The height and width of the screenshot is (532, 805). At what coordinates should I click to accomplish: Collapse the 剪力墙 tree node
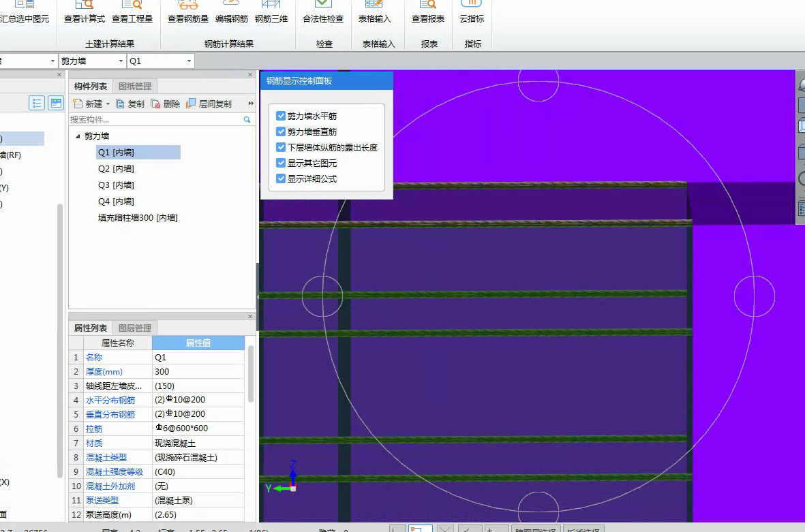(x=78, y=136)
